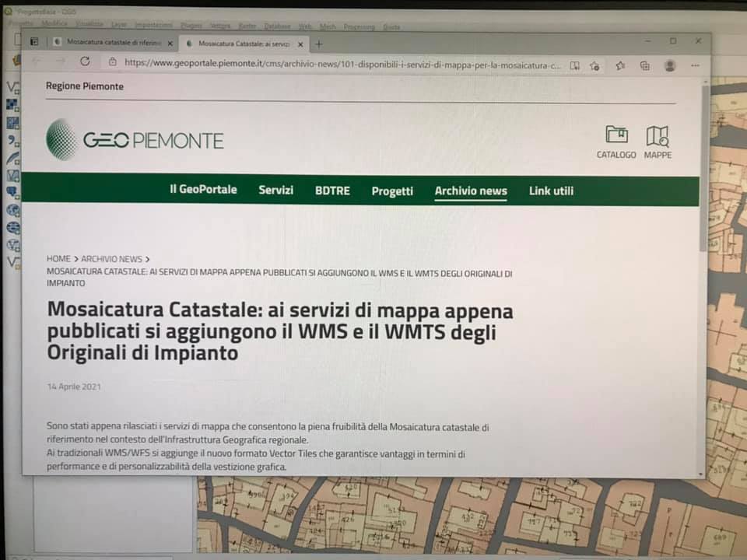The height and width of the screenshot is (560, 747).
Task: Open the browser collections icon
Action: 644,65
